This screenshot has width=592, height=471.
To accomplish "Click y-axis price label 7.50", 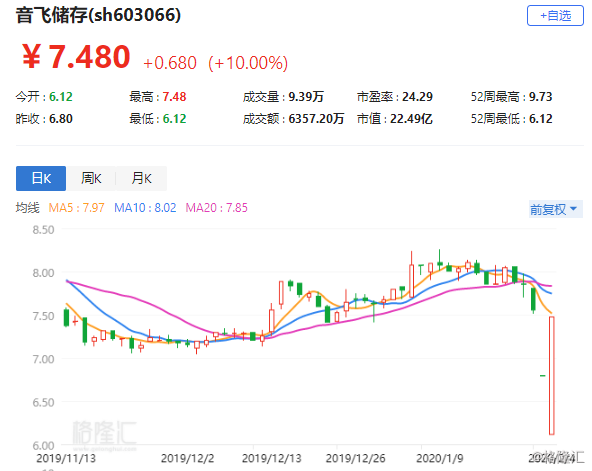I will (43, 316).
